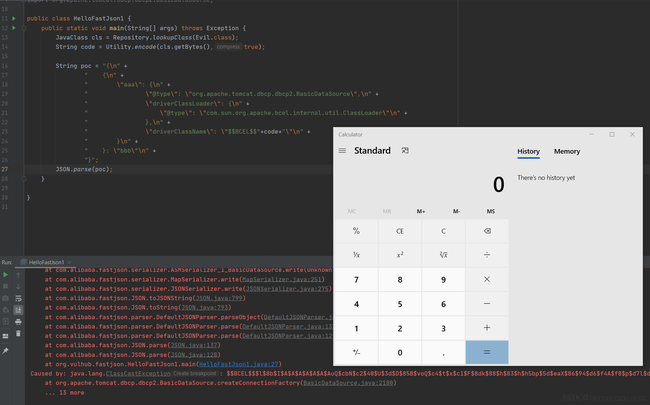This screenshot has width=650, height=405.
Task: Close the HelloFastJson1 run tab
Action: (x=71, y=262)
